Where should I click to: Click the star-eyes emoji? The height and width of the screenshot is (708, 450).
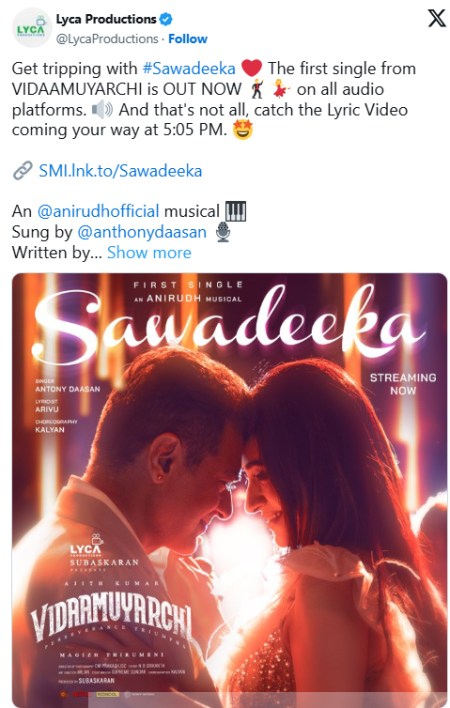[x=243, y=130]
